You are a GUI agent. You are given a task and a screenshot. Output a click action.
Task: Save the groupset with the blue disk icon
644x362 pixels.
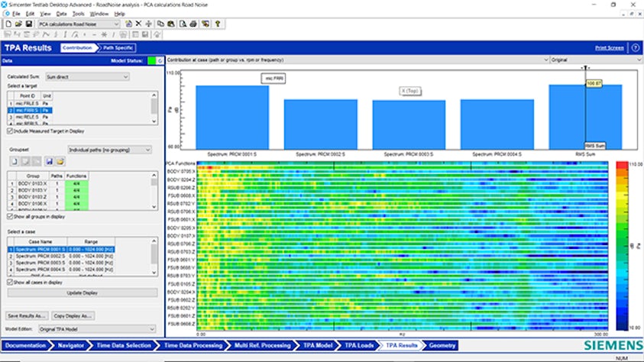(50, 161)
